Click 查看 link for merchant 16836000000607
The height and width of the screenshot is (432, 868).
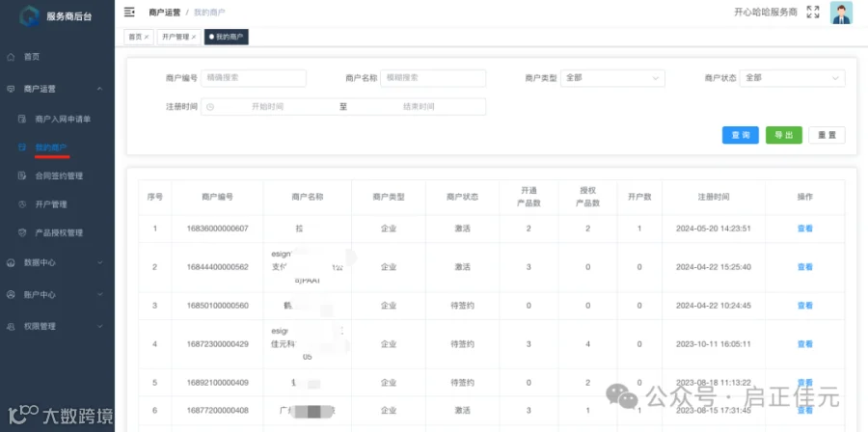pyautogui.click(x=804, y=229)
